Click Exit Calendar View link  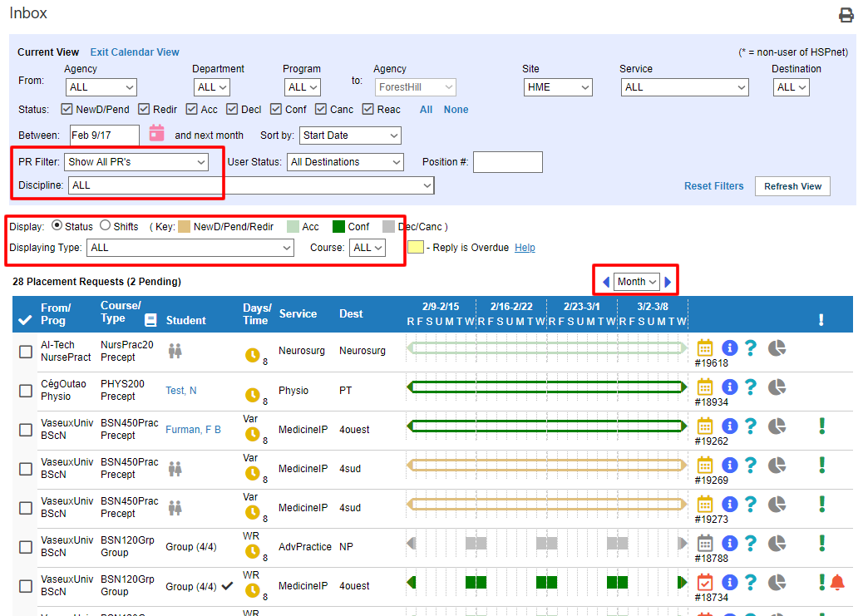pyautogui.click(x=135, y=52)
